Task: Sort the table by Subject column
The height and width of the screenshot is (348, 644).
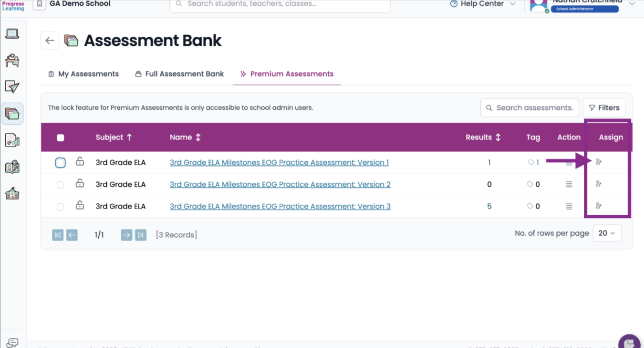Action: (114, 137)
